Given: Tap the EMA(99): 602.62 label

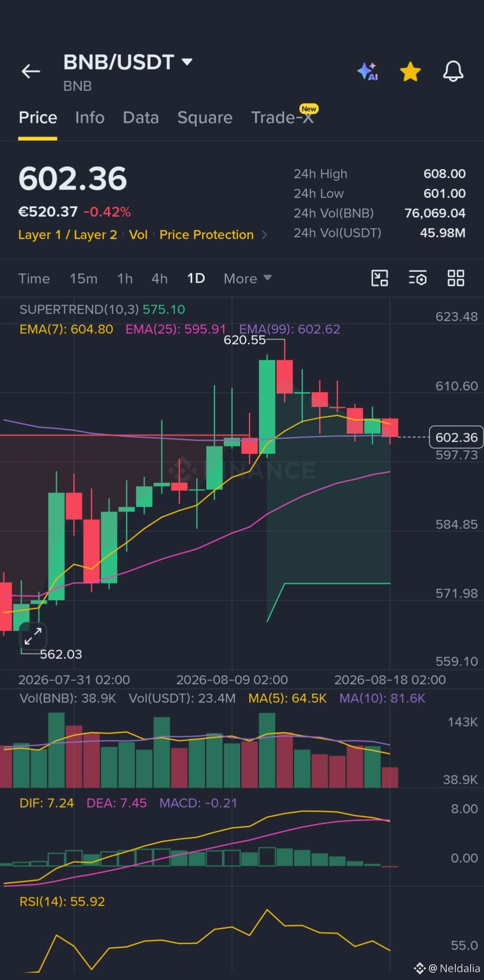Looking at the screenshot, I should pyautogui.click(x=290, y=329).
